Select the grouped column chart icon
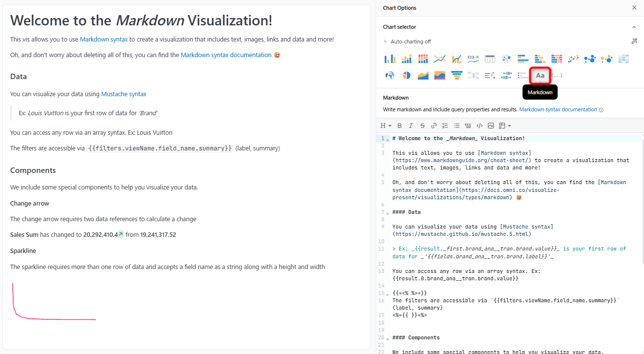This screenshot has width=644, height=354. (x=406, y=59)
